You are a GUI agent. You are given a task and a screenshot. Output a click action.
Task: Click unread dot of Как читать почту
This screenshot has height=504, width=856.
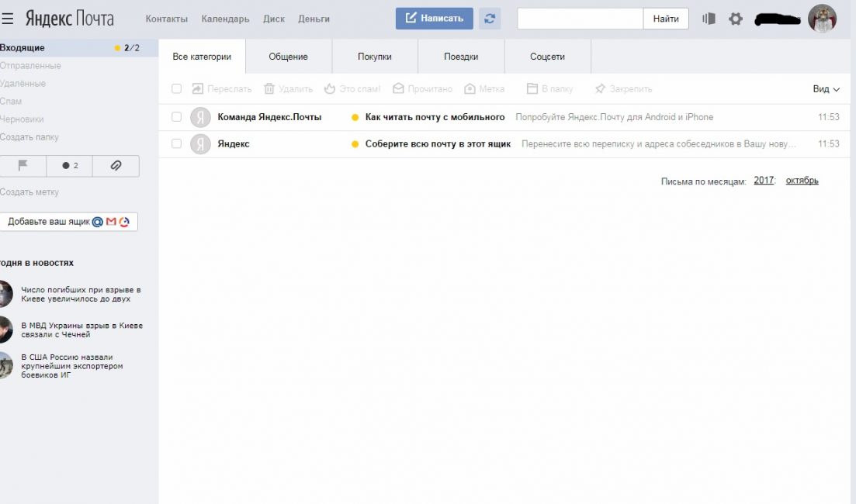pos(355,117)
